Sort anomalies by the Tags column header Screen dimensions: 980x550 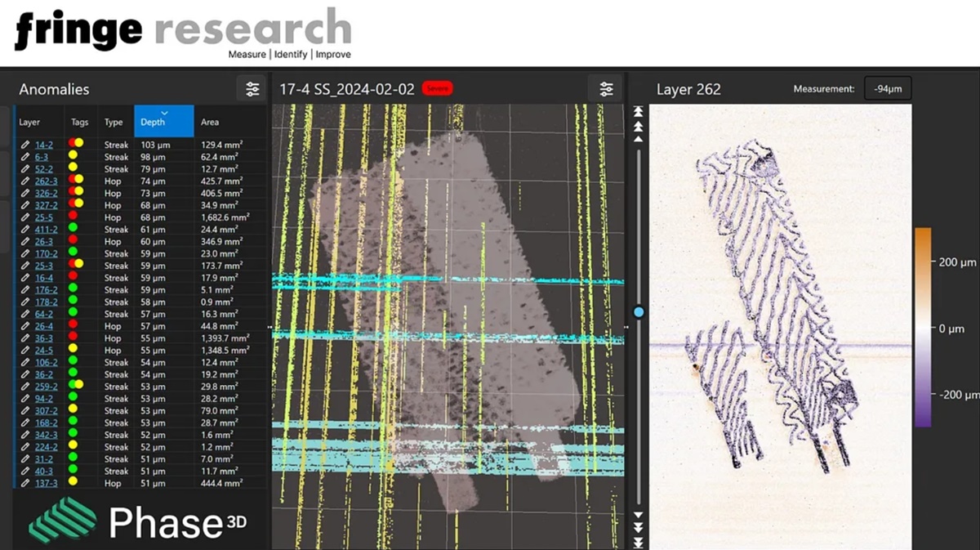[80, 122]
